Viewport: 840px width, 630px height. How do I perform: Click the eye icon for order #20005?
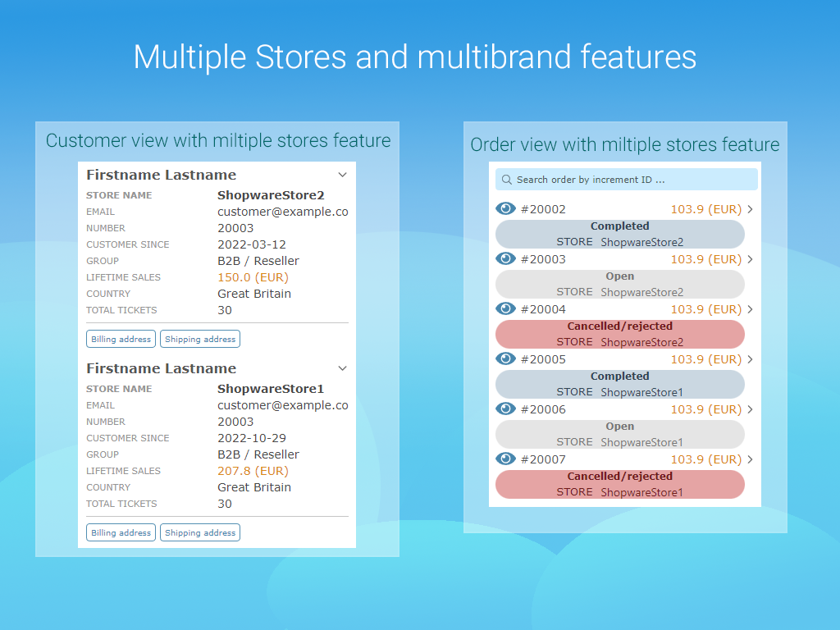[506, 359]
